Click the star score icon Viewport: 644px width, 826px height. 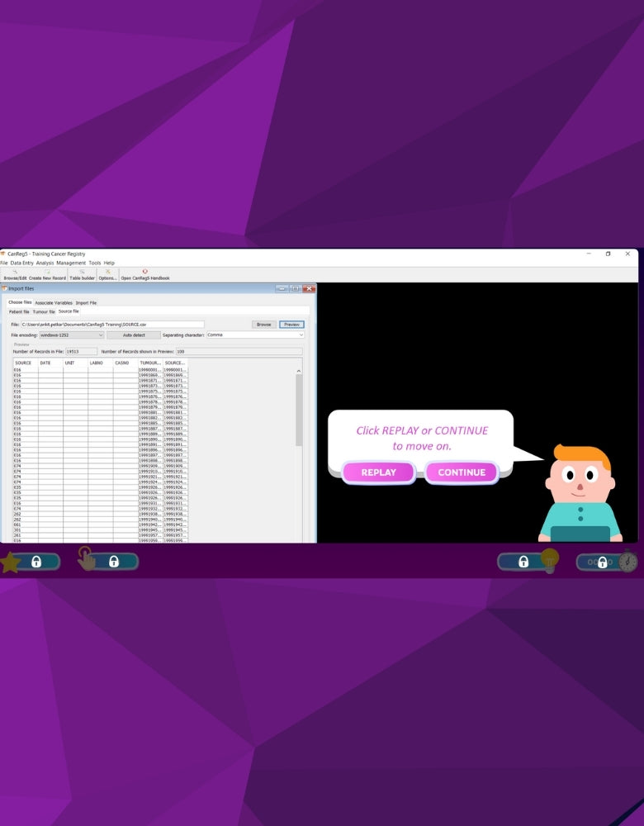[x=9, y=563]
